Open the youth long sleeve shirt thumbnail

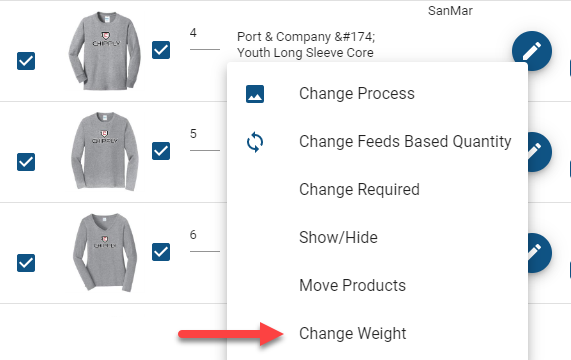105,51
